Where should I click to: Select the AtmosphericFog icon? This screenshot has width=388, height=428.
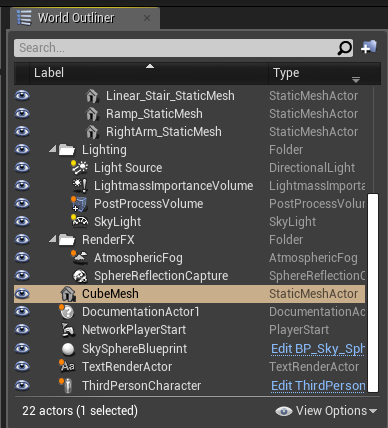click(80, 257)
